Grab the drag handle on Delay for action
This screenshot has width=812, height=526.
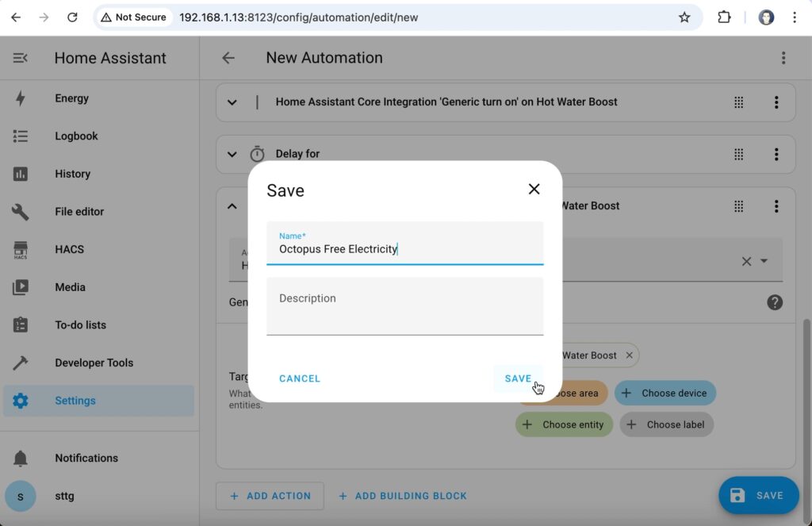[x=738, y=154]
